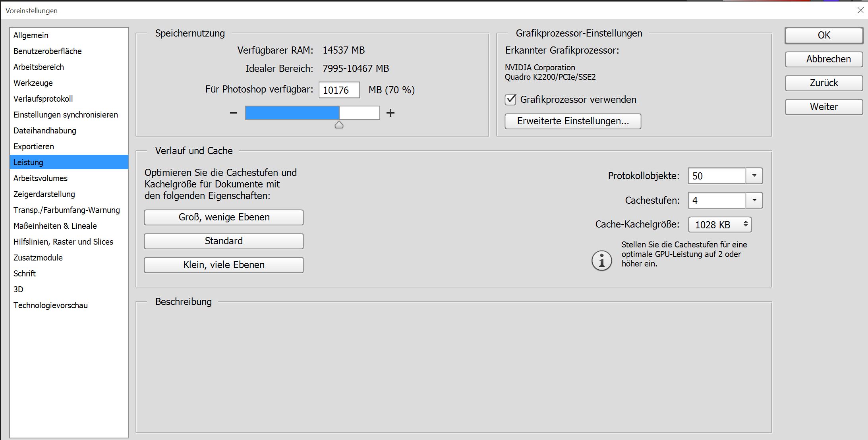
Task: Expand the Cachestufen dropdown arrow
Action: [754, 201]
